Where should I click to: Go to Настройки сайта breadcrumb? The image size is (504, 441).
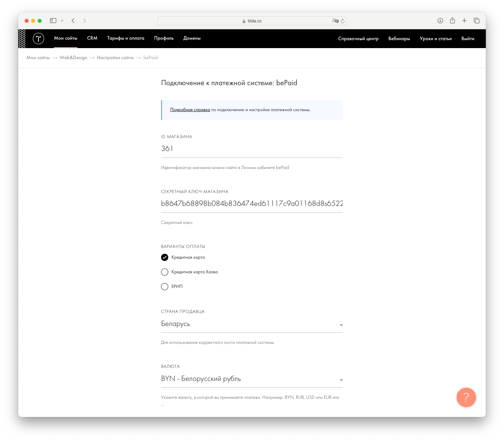click(x=115, y=58)
